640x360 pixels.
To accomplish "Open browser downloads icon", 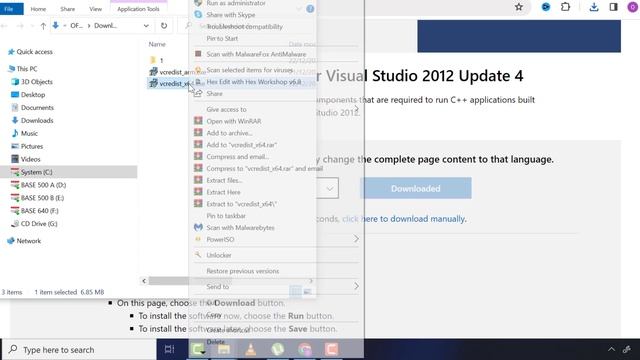I will pos(594,7).
